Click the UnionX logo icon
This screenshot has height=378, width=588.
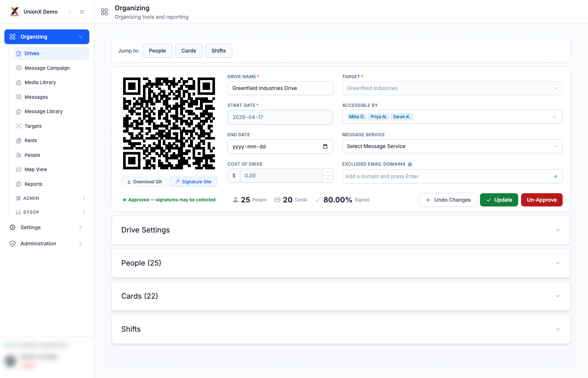(15, 12)
